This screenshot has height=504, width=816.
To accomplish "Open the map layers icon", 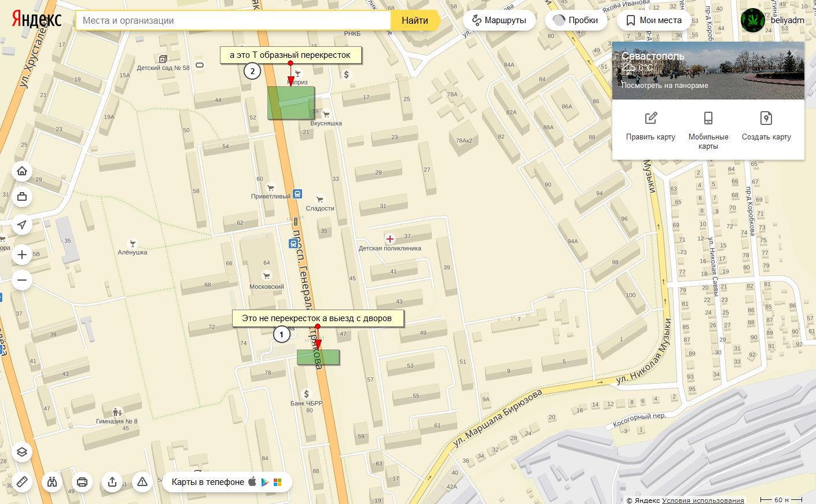I will pyautogui.click(x=22, y=452).
